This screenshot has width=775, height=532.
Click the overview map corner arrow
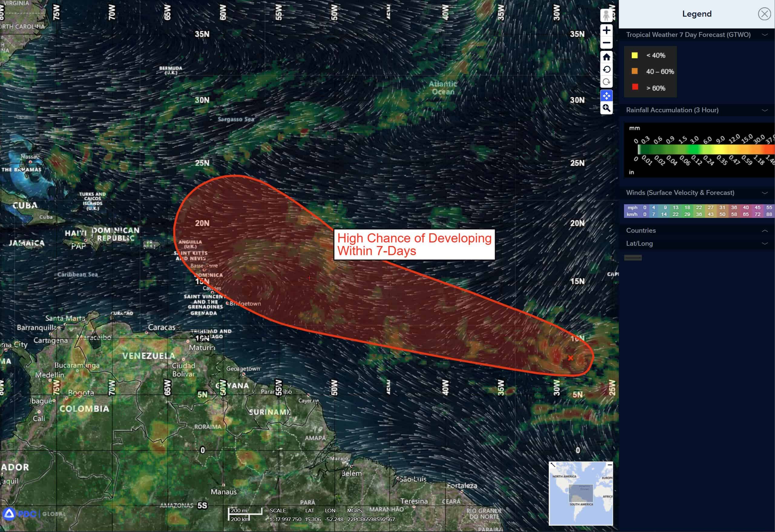tap(553, 465)
